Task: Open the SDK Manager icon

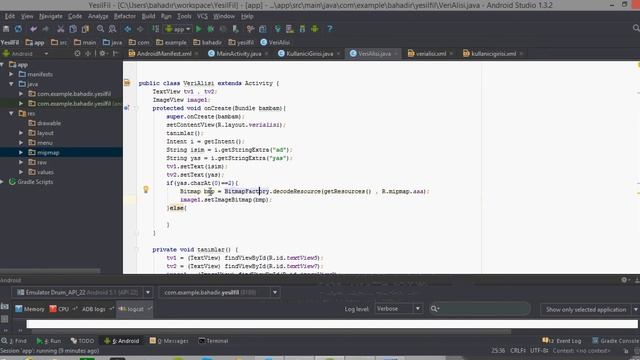Action: tap(302, 29)
